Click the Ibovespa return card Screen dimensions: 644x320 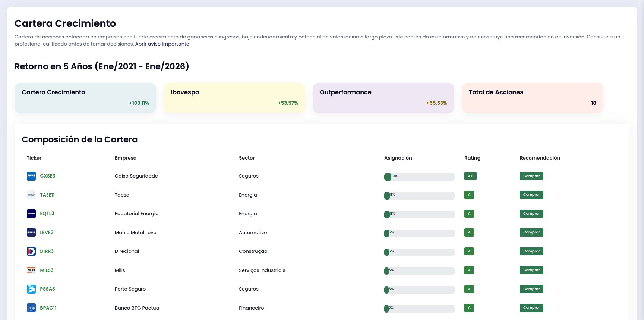pos(234,98)
